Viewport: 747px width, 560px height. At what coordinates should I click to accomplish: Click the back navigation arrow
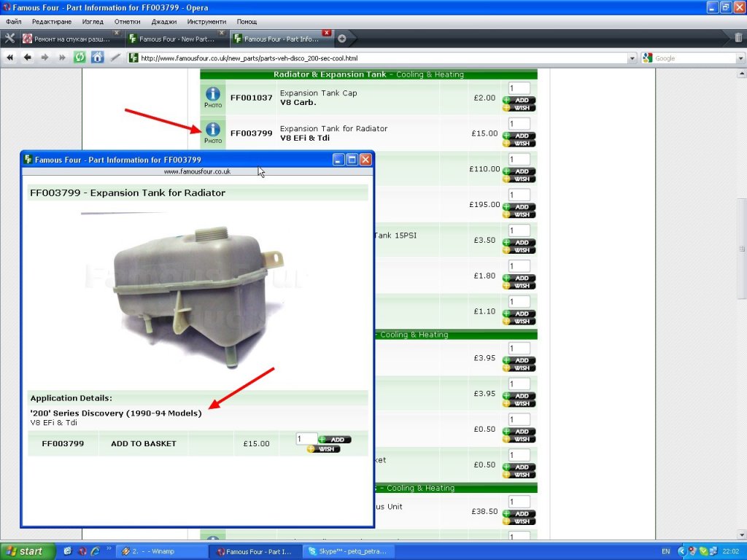point(28,58)
